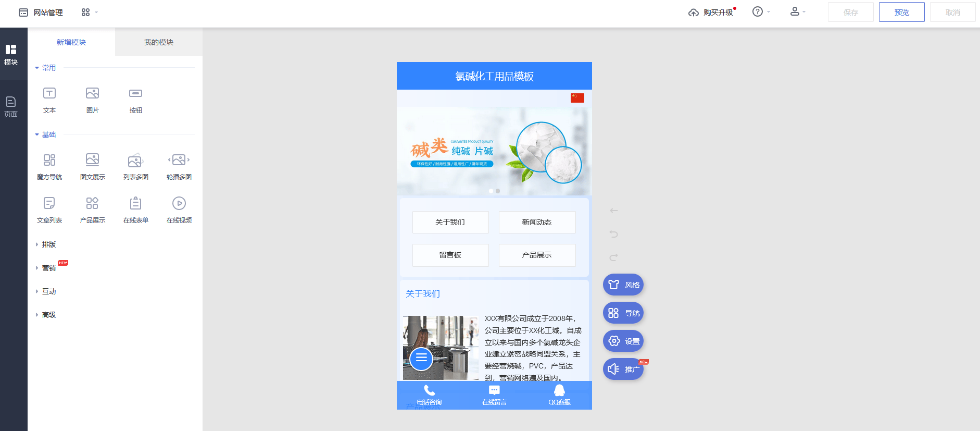Image resolution: width=980 pixels, height=431 pixels.
Task: Redo the last edit
Action: coord(614,257)
